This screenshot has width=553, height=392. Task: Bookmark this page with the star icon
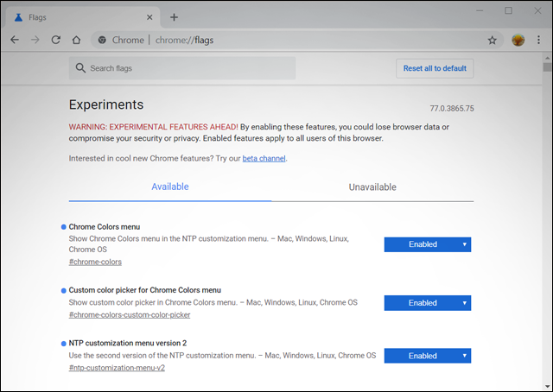click(x=492, y=41)
